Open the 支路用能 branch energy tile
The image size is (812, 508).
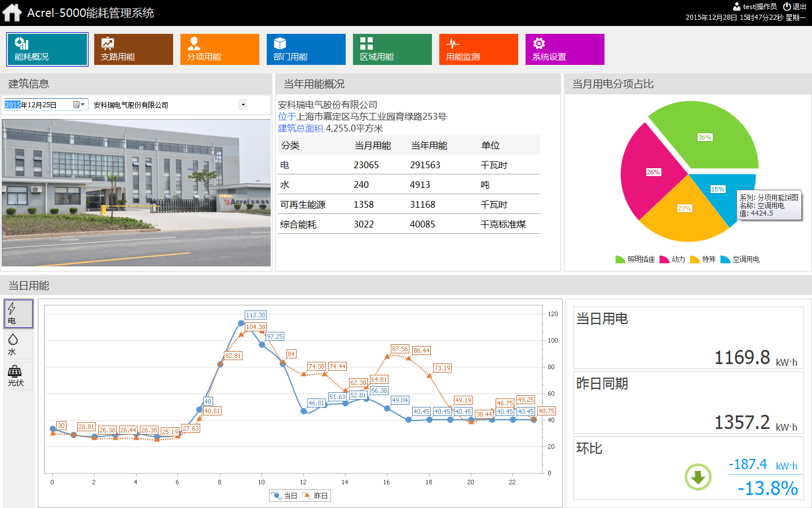pyautogui.click(x=133, y=49)
